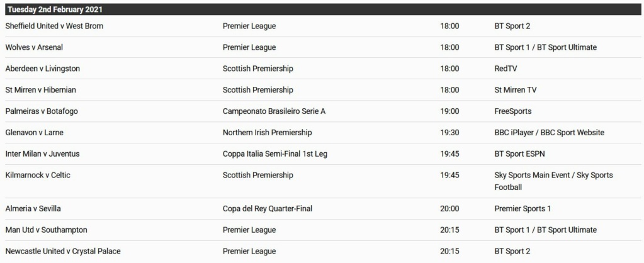
Task: Click the St Mirren TV channel
Action: pyautogui.click(x=516, y=90)
